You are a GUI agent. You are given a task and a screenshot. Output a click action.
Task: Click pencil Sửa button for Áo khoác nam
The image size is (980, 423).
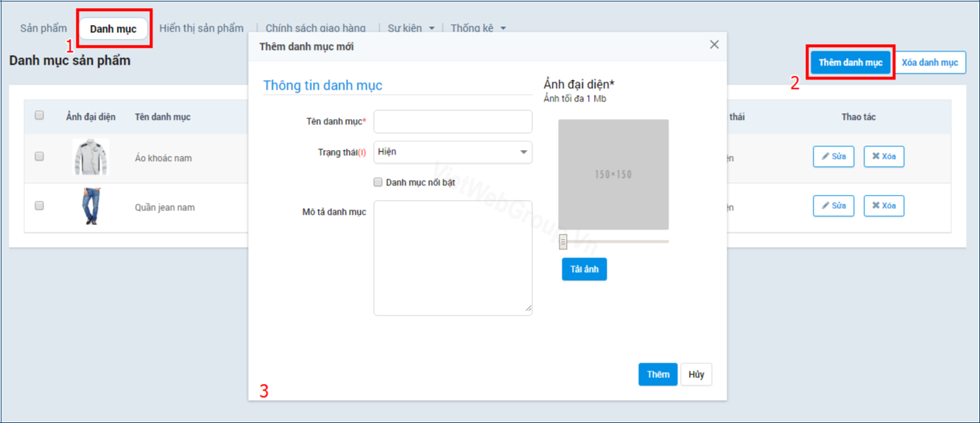pos(833,157)
